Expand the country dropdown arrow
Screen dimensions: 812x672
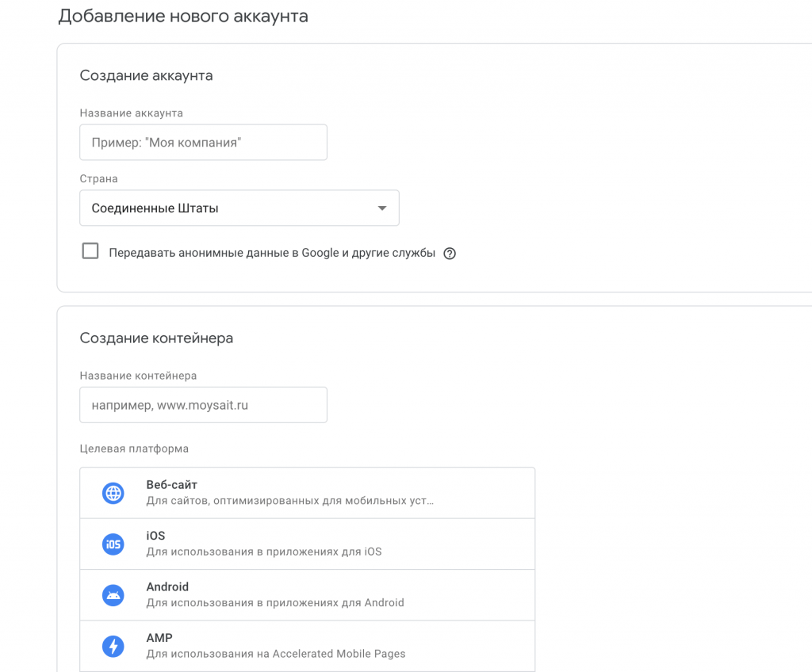point(382,208)
